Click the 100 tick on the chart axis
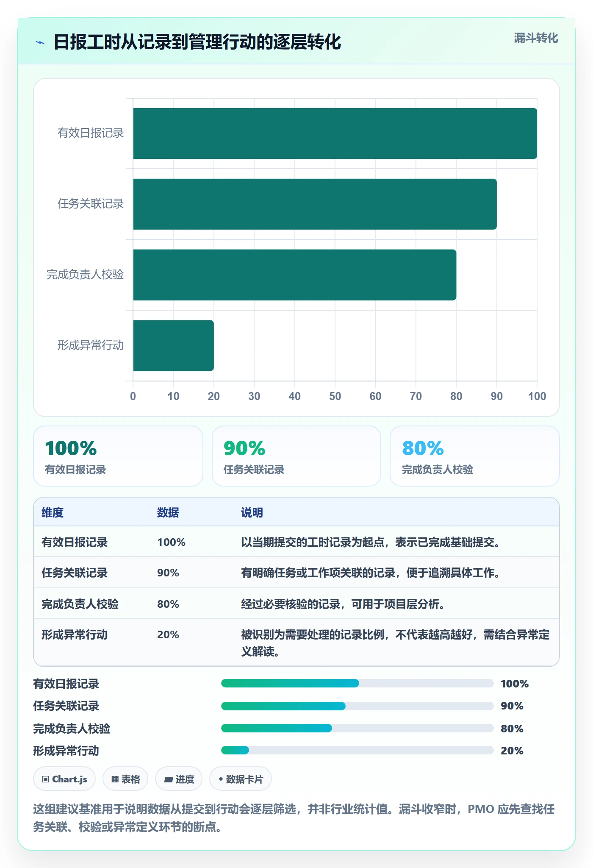Image resolution: width=593 pixels, height=868 pixels. (537, 396)
